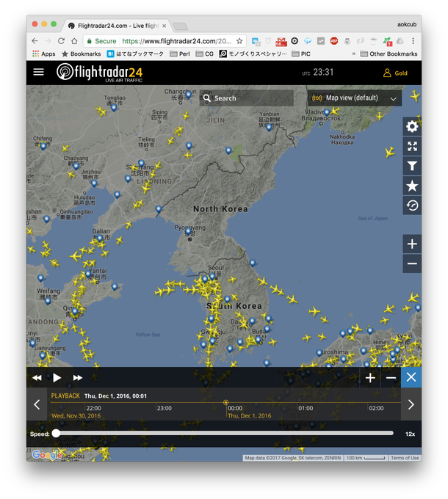The image size is (448, 499).
Task: Open the Gold account profile
Action: pos(395,73)
